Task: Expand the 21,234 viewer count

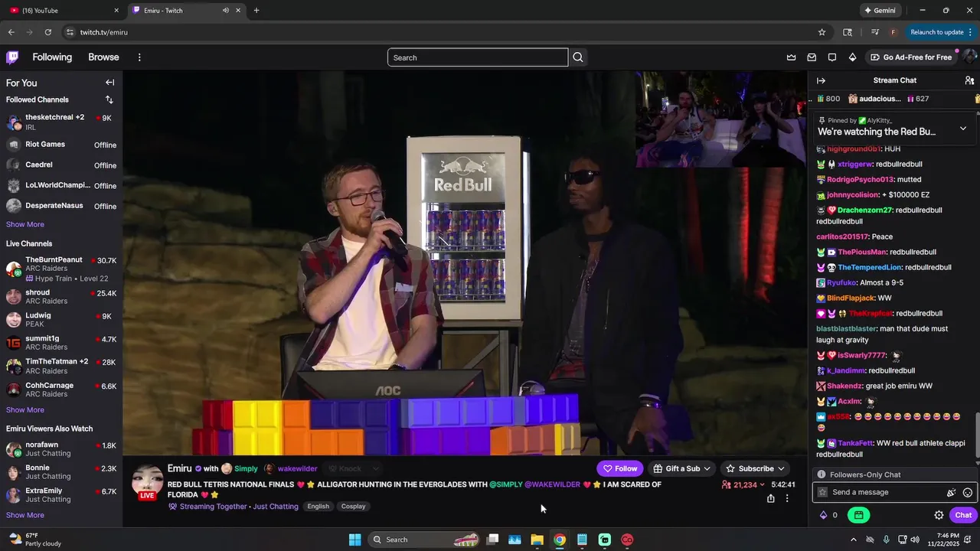Action: (x=743, y=485)
